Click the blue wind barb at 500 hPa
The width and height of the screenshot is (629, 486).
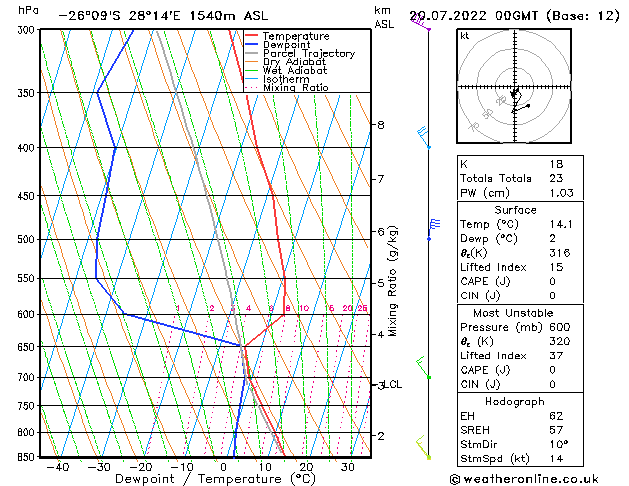click(x=434, y=229)
